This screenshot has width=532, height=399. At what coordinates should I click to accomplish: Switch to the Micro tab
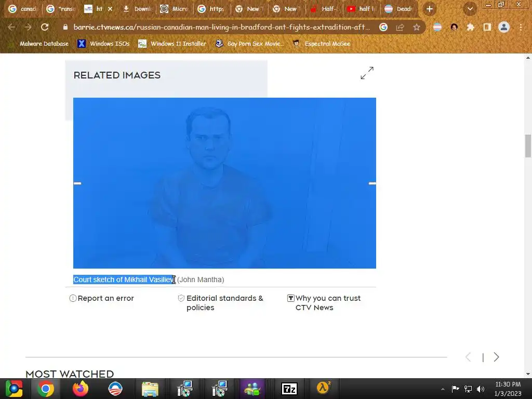click(x=175, y=9)
